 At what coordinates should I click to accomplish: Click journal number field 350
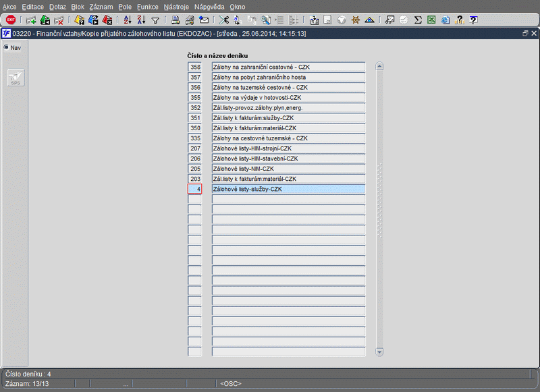(194, 128)
